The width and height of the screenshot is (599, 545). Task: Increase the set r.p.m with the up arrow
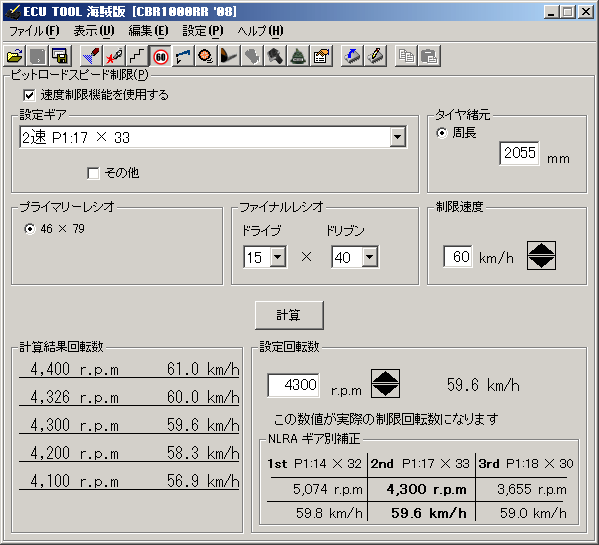tap(385, 377)
